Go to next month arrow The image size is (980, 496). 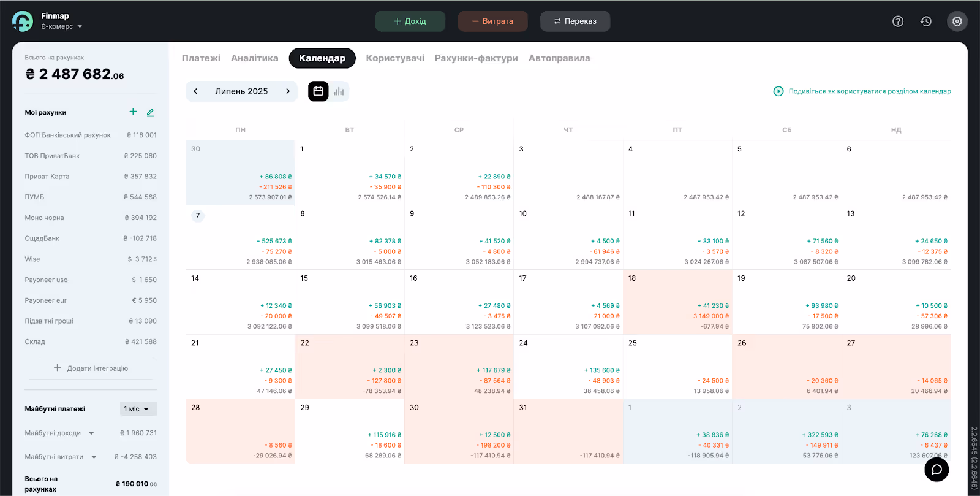(288, 91)
